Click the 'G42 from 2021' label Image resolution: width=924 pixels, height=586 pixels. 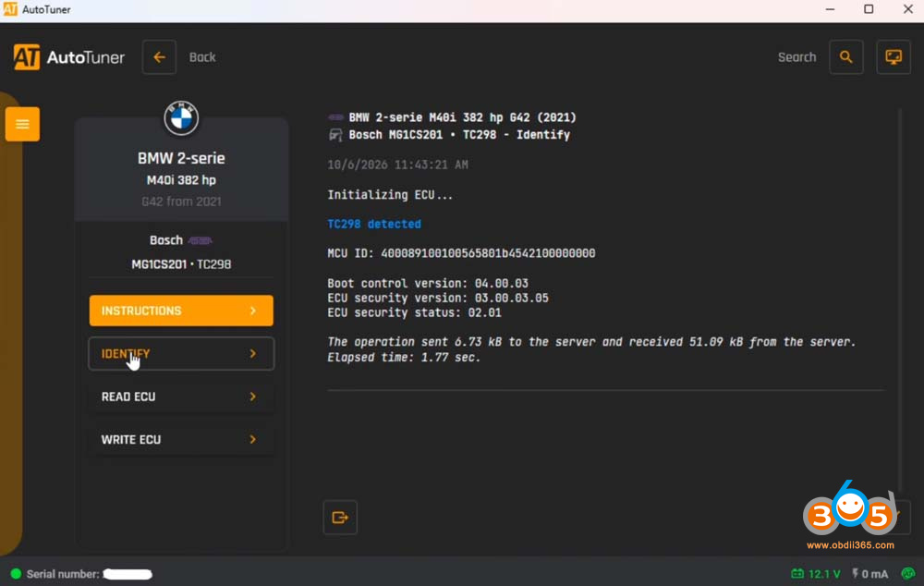pos(181,201)
